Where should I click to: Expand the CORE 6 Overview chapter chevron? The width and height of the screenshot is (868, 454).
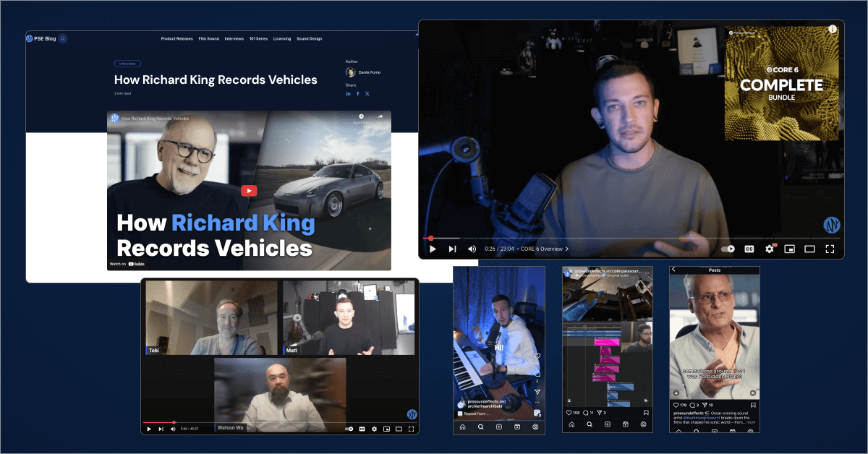tap(567, 249)
